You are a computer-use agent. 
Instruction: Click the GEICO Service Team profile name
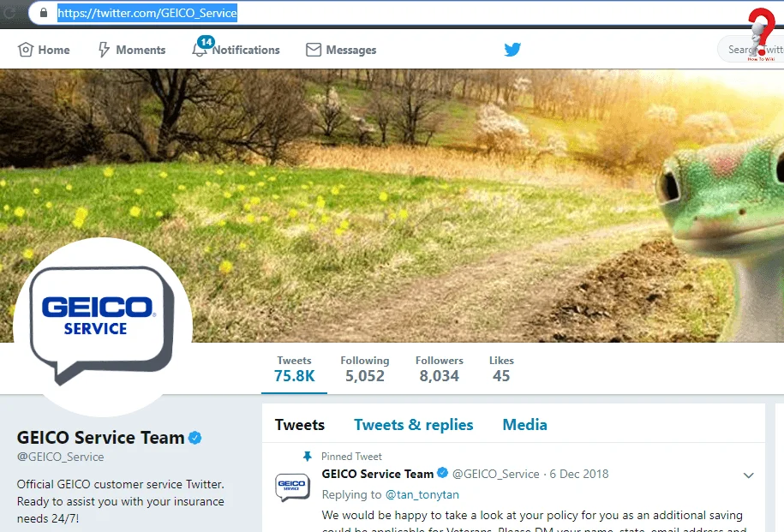[x=100, y=438]
